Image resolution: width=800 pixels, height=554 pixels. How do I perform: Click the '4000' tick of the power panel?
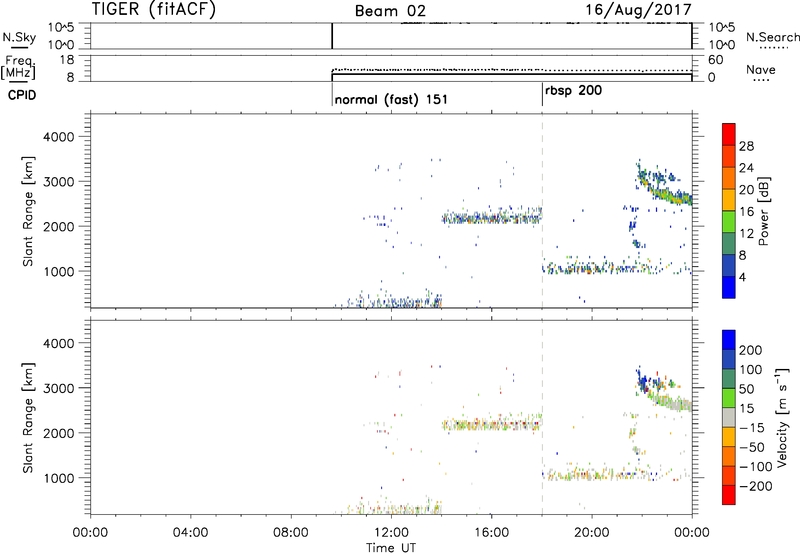click(x=59, y=137)
